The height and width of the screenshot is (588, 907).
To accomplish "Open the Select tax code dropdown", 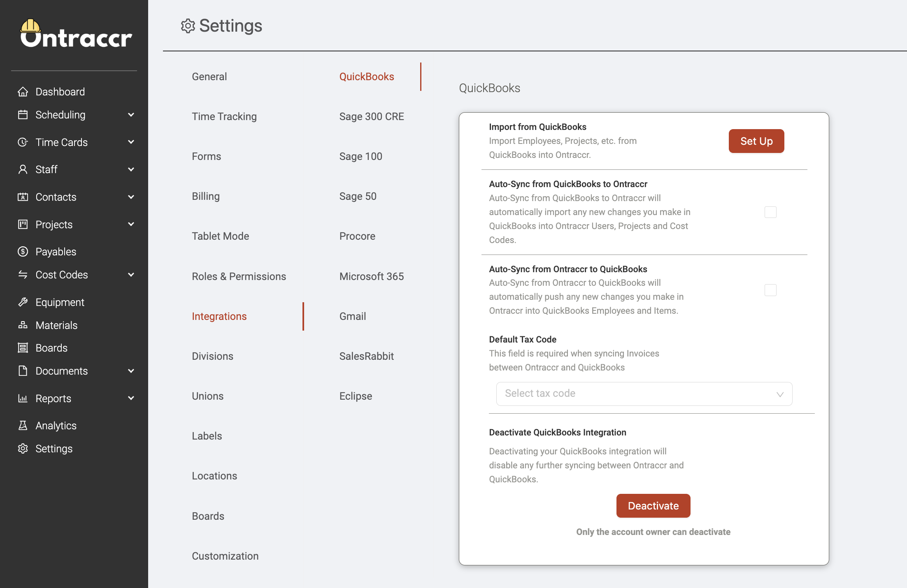I will pos(644,394).
